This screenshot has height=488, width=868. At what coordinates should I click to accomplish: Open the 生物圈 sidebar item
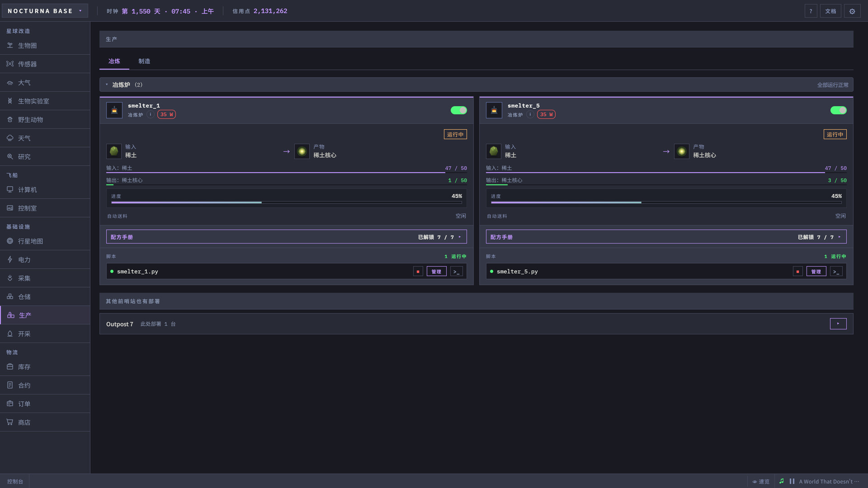pyautogui.click(x=45, y=46)
